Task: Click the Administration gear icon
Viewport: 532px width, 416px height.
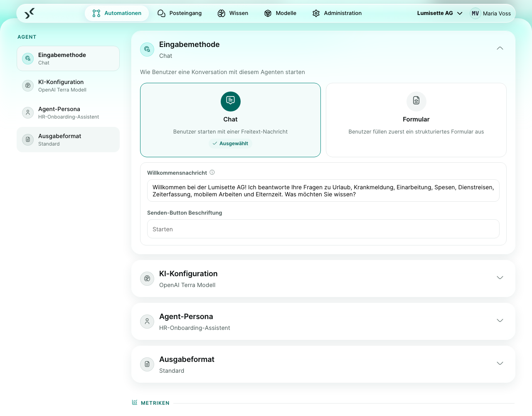Action: [316, 13]
